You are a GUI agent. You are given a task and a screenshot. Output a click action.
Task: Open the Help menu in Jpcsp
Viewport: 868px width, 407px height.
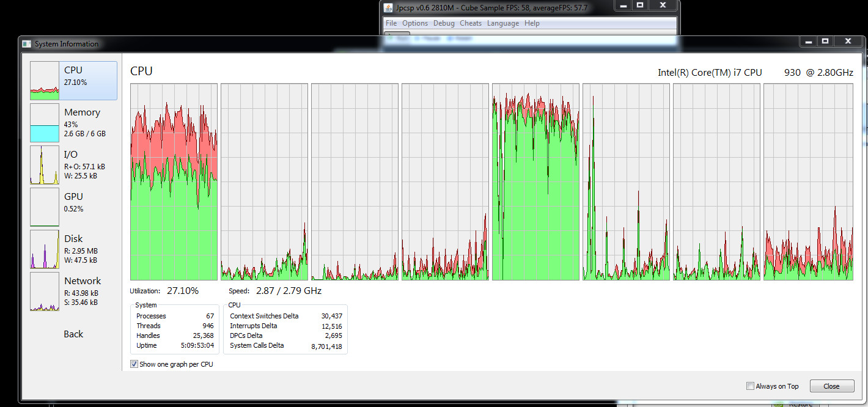click(532, 23)
